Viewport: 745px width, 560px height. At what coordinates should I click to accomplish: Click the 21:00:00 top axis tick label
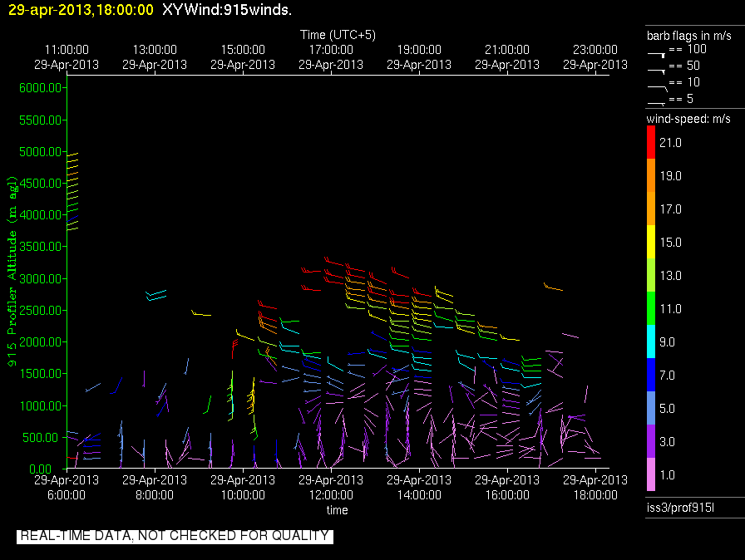pyautogui.click(x=507, y=50)
